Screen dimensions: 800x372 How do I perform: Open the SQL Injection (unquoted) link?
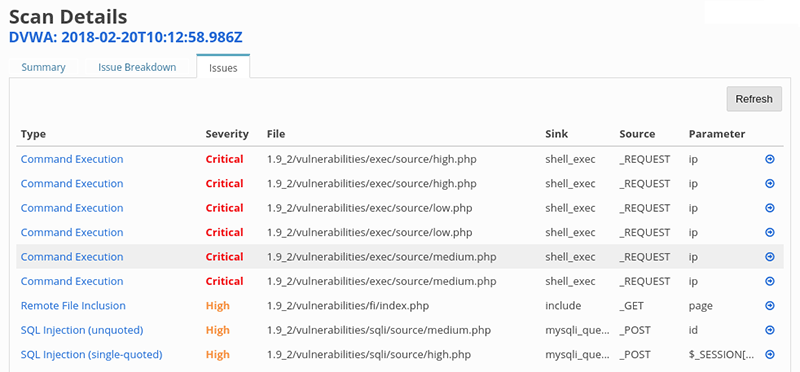(82, 330)
